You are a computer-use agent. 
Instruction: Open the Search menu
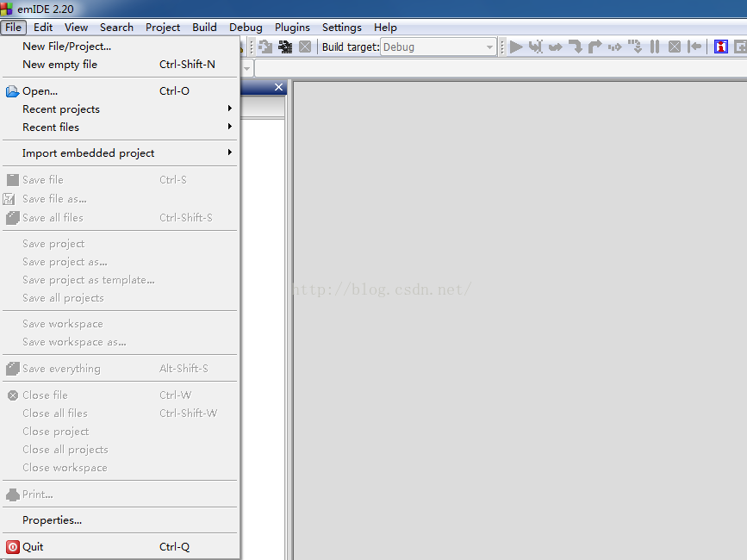coord(116,28)
